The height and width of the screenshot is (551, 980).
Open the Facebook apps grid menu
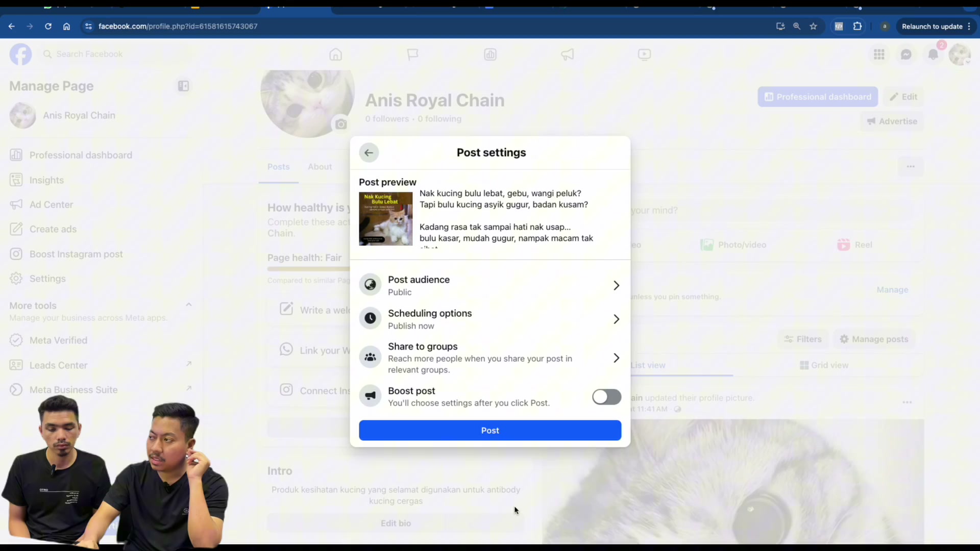(879, 55)
